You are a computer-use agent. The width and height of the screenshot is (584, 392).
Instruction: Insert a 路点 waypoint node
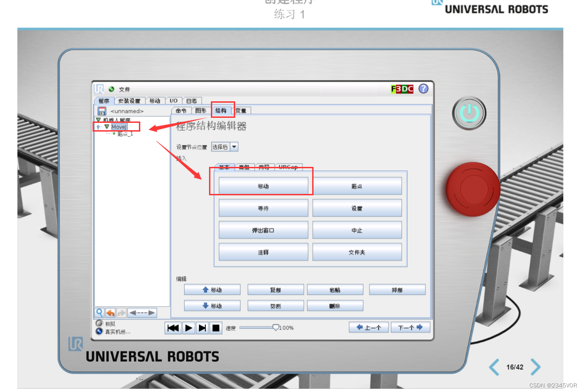coord(357,186)
